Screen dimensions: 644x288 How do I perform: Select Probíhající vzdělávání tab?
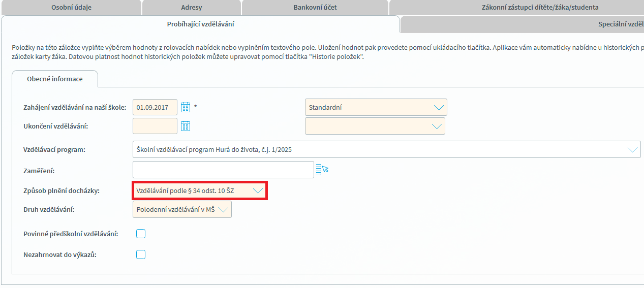point(201,24)
